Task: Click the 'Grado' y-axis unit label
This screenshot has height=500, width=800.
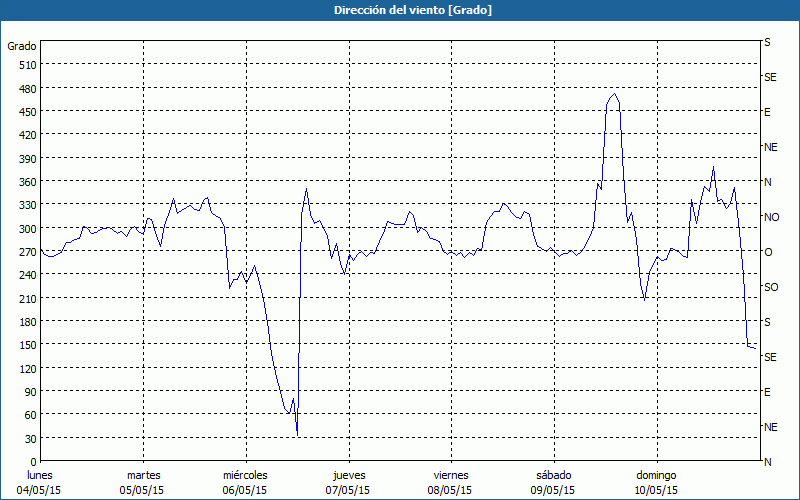Action: [x=22, y=46]
